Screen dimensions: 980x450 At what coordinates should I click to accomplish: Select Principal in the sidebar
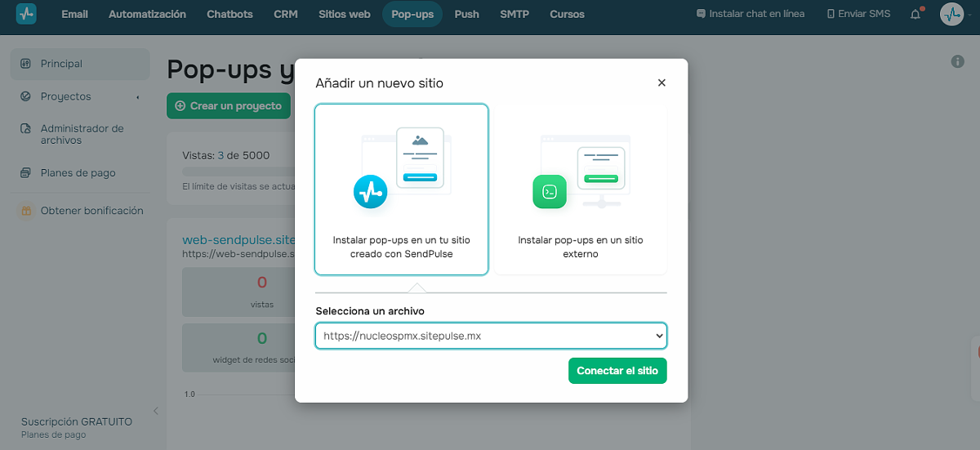(80, 64)
